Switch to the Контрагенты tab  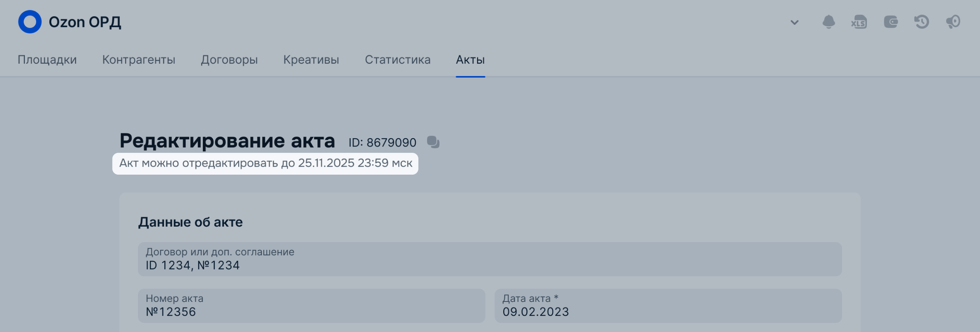(x=138, y=59)
